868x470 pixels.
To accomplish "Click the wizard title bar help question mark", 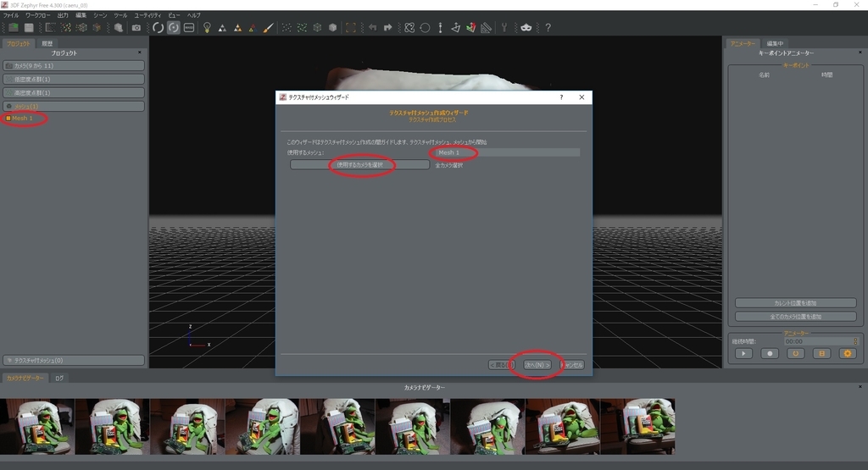I will [x=561, y=97].
